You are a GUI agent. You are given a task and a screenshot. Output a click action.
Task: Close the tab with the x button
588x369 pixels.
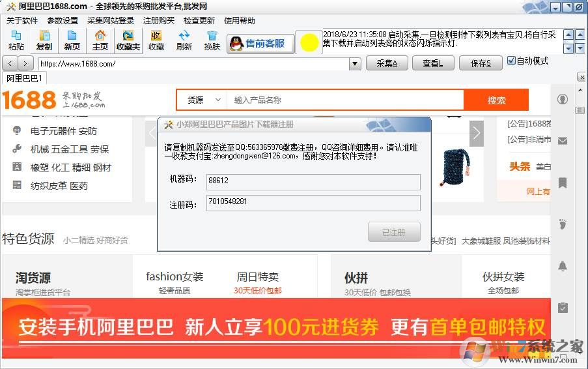[582, 77]
